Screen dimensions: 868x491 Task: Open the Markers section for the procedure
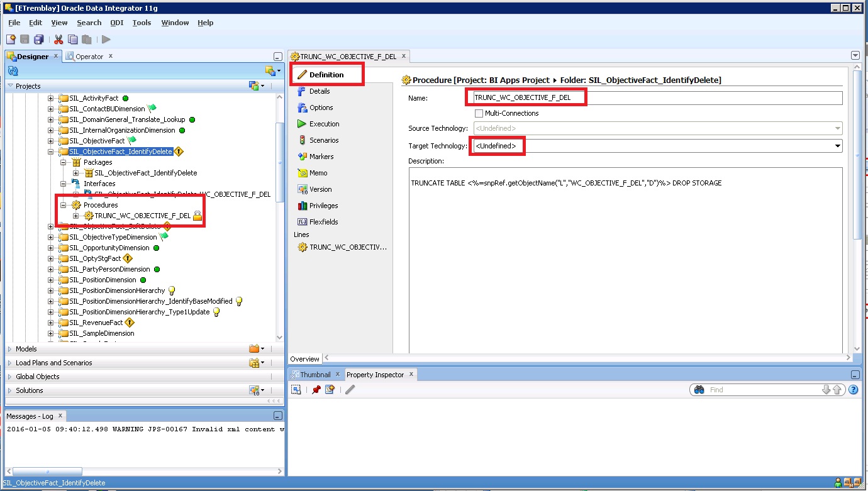[323, 157]
